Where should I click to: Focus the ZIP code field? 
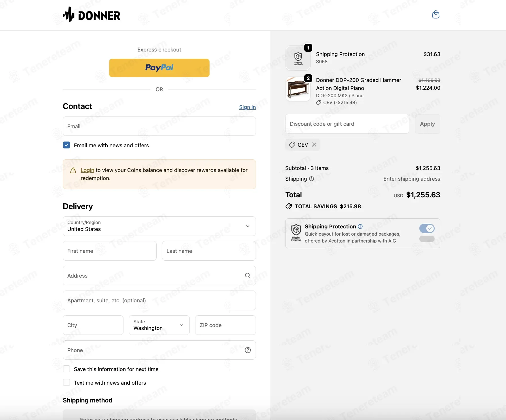pos(225,325)
